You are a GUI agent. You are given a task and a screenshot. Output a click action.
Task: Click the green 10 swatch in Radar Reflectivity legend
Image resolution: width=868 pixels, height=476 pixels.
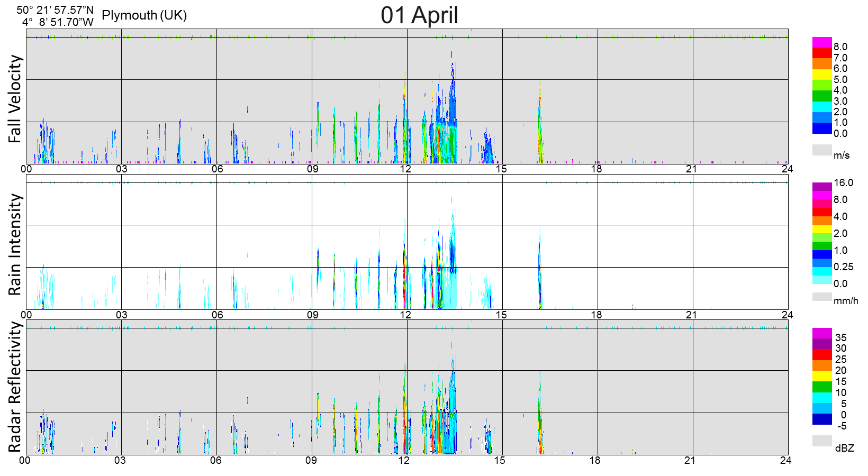pyautogui.click(x=822, y=387)
